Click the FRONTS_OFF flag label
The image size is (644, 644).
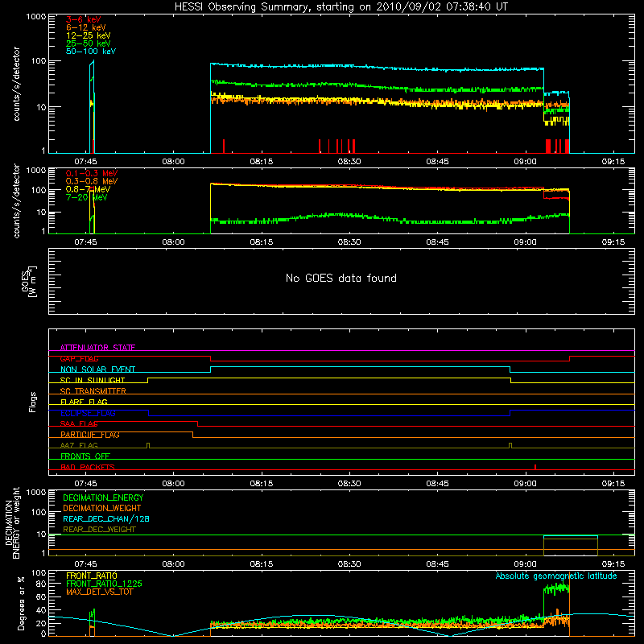pos(85,456)
